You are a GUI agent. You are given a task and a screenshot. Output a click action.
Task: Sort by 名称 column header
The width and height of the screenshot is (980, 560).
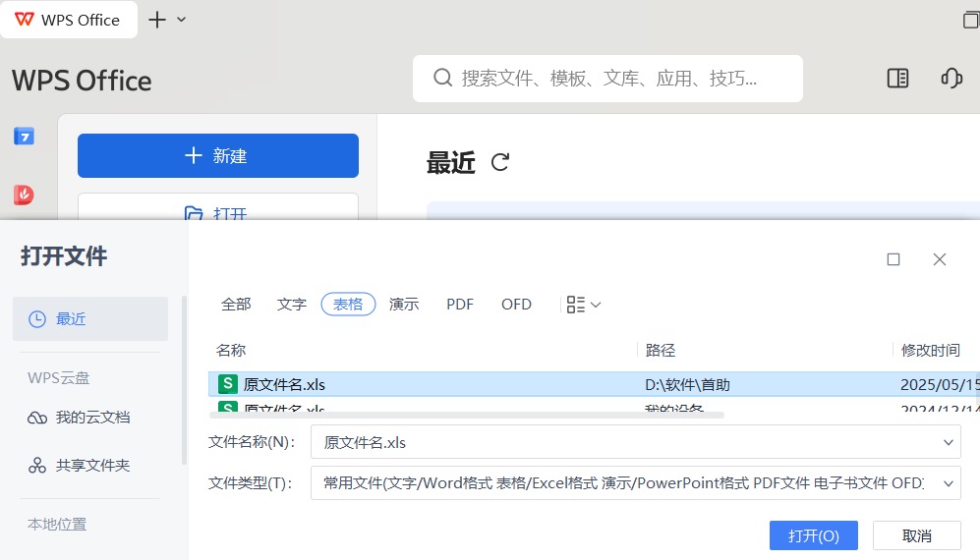click(231, 350)
